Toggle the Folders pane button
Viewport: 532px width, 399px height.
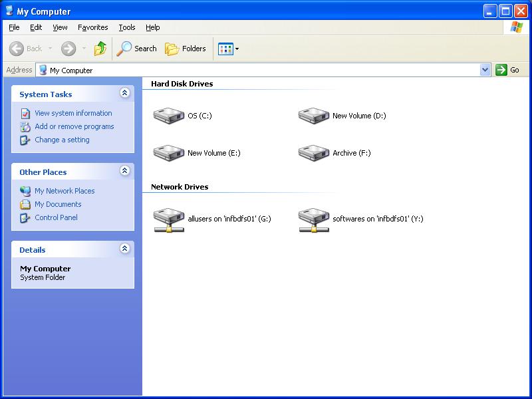pos(186,49)
